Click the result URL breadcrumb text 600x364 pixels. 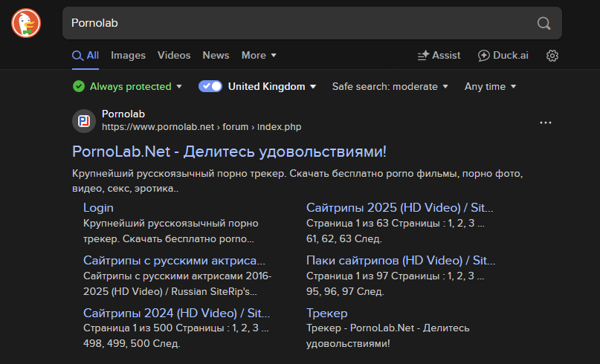click(201, 127)
